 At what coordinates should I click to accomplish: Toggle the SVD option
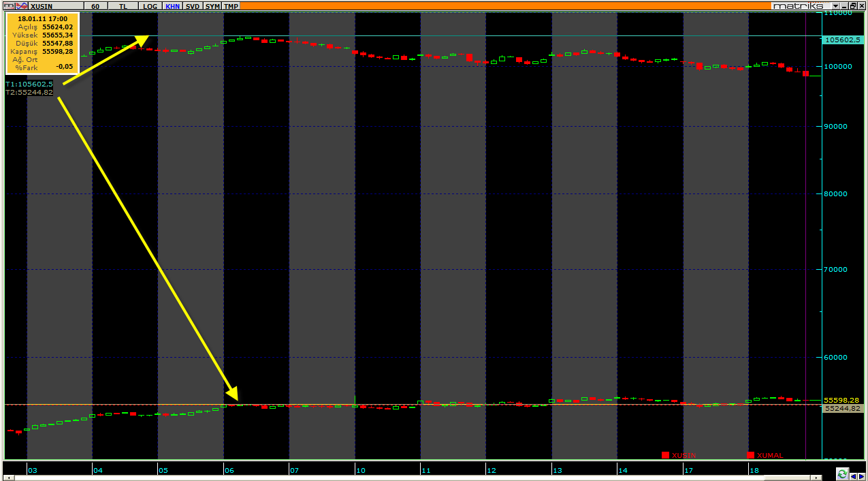[193, 6]
